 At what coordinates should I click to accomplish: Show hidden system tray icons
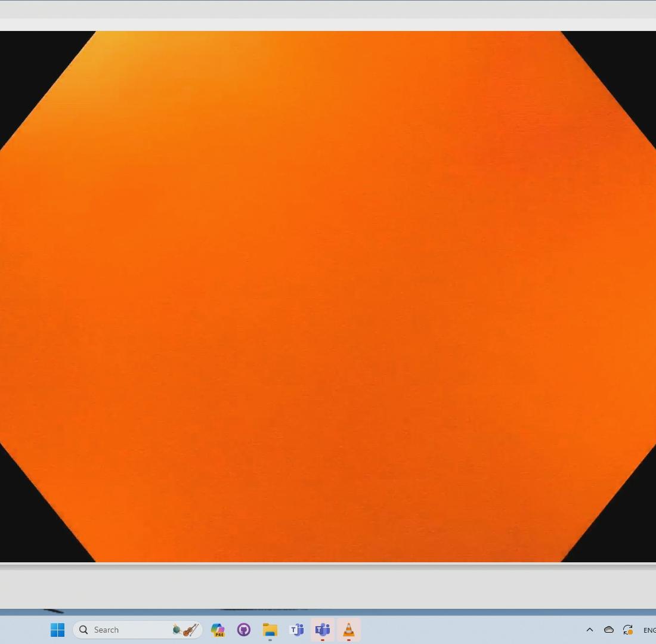click(x=590, y=630)
